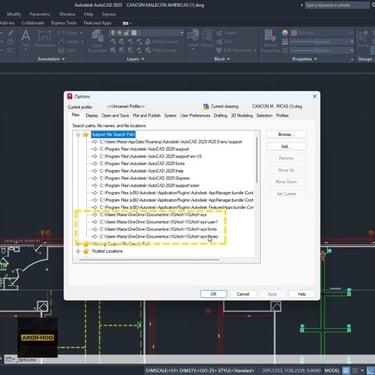This screenshot has width=375, height=375.
Task: Click the Add... button
Action: pyautogui.click(x=286, y=146)
